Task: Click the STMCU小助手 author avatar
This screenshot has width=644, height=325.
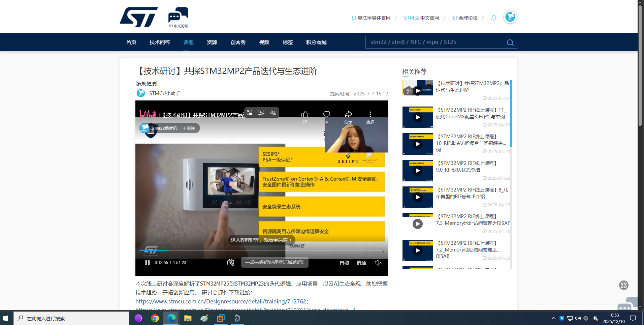Action: click(141, 93)
